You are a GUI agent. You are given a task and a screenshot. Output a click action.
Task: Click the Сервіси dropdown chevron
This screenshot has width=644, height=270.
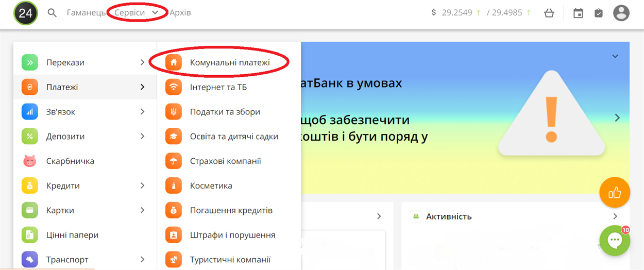pyautogui.click(x=155, y=13)
